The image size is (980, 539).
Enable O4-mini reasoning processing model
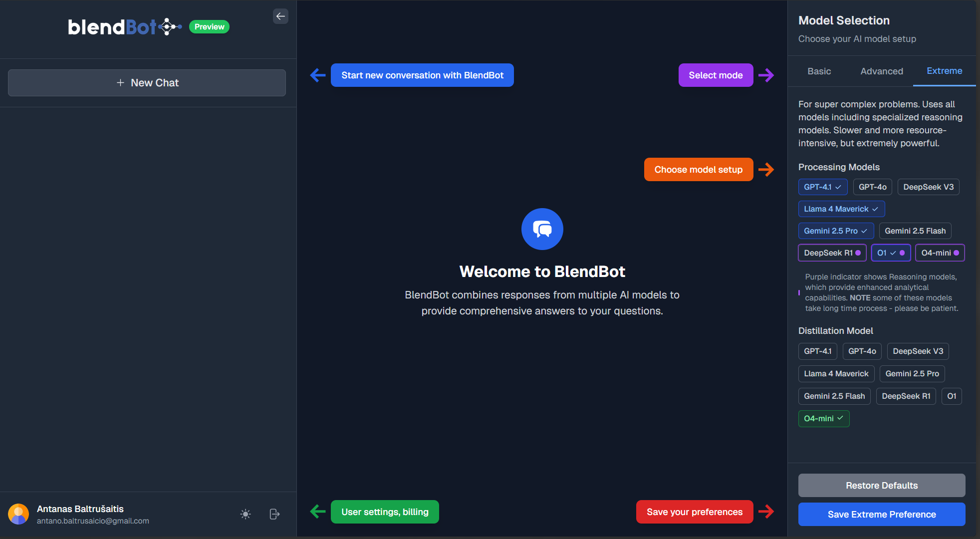[x=940, y=253]
